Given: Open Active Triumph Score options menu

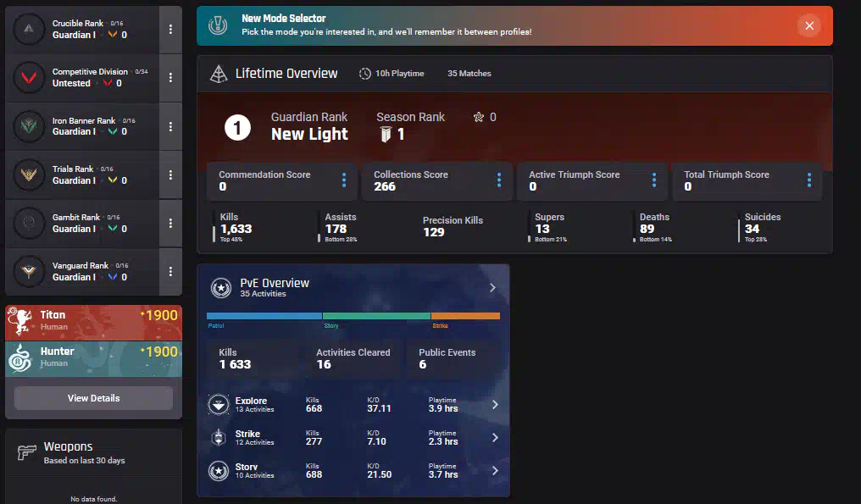Looking at the screenshot, I should [x=654, y=180].
